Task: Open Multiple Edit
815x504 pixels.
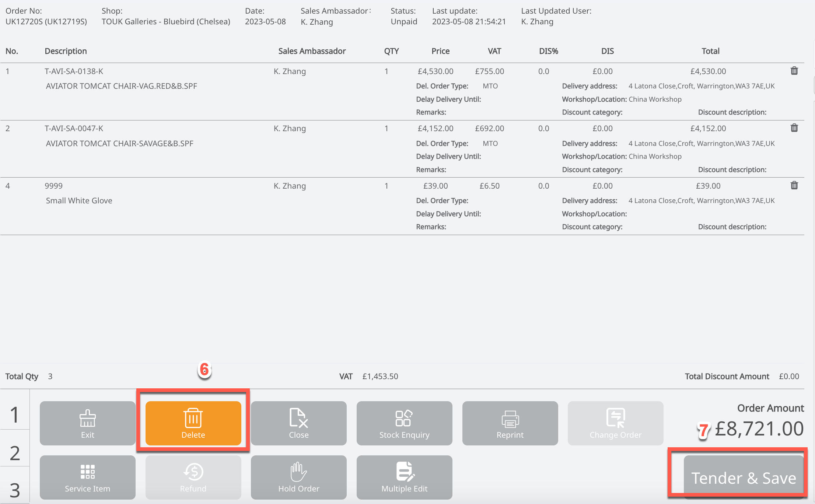Action: click(404, 477)
